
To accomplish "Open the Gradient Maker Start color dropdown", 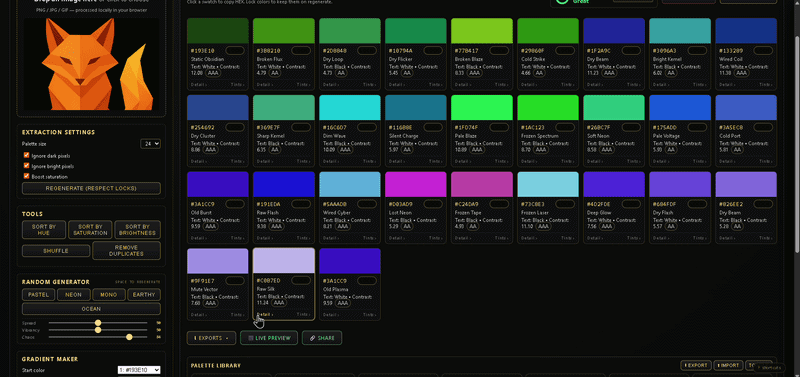I will 139,370.
